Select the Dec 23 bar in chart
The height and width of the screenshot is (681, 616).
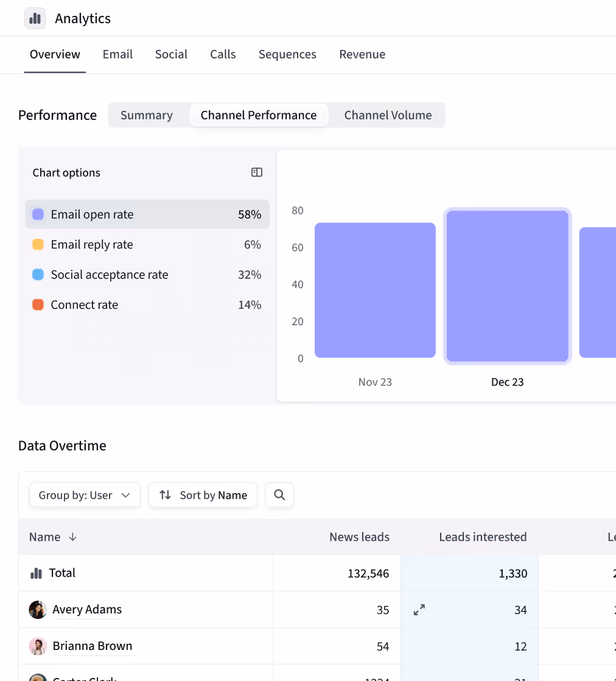click(x=507, y=286)
